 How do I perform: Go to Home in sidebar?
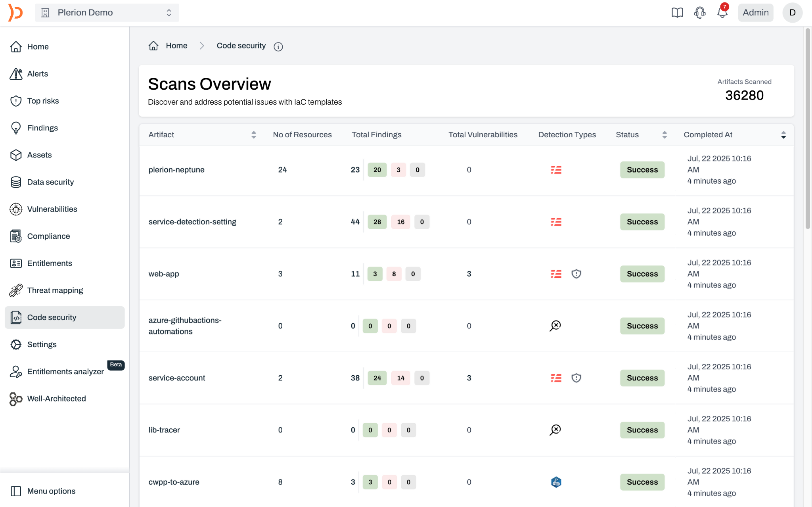pyautogui.click(x=65, y=47)
